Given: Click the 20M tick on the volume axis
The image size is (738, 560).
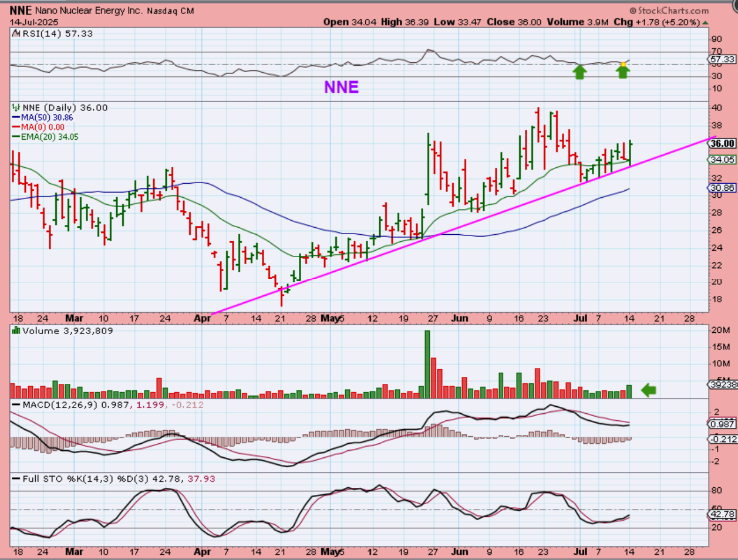Looking at the screenshot, I should [x=720, y=330].
